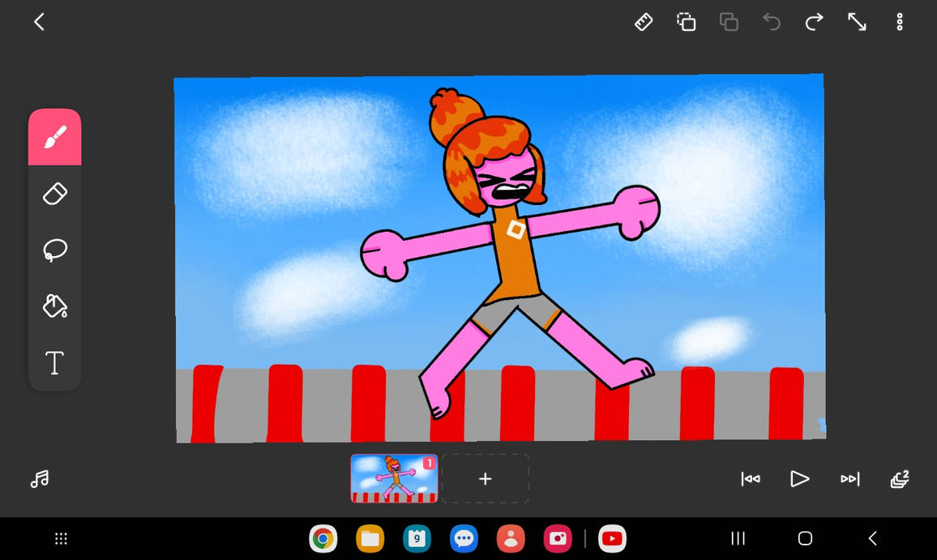The image size is (937, 560).
Task: Skip to the last frame
Action: pos(849,479)
